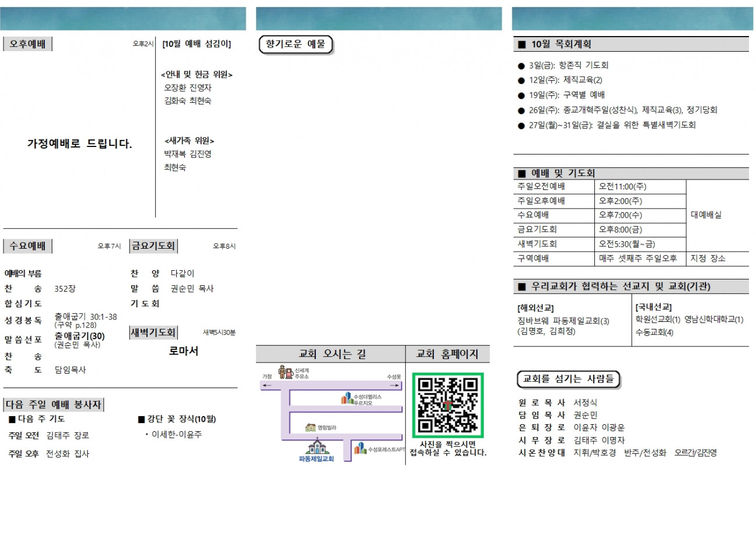The image size is (756, 534).
Task: Click the 영림빌라 building icon on map
Action: pos(311,428)
